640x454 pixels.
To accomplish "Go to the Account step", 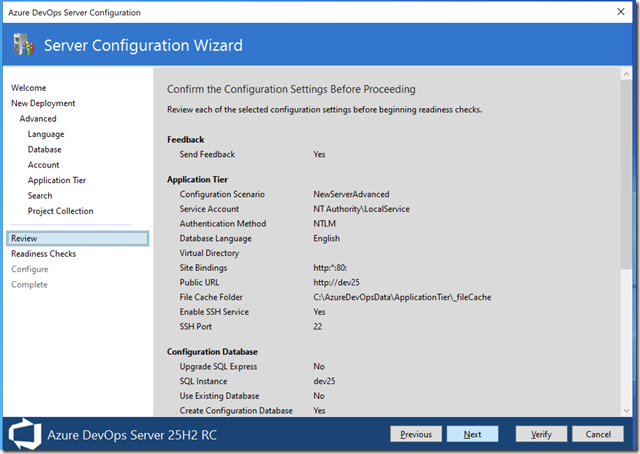I will coord(43,165).
